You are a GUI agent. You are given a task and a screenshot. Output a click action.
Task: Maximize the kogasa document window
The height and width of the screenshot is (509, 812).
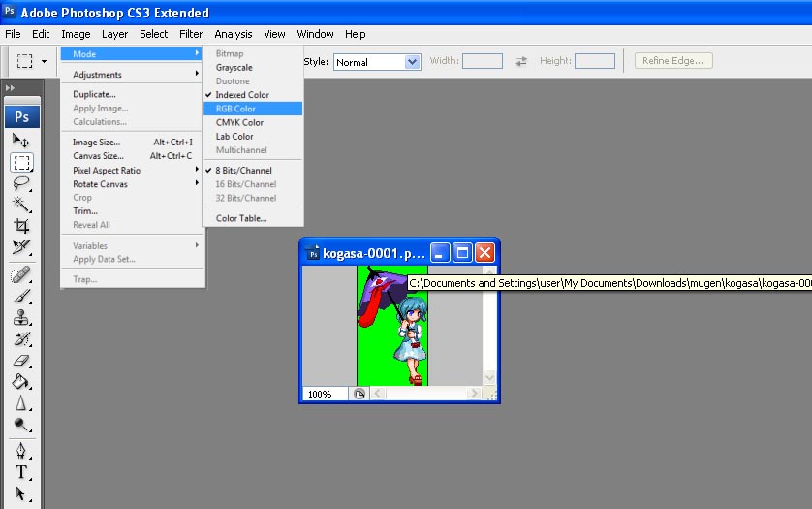pyautogui.click(x=462, y=253)
